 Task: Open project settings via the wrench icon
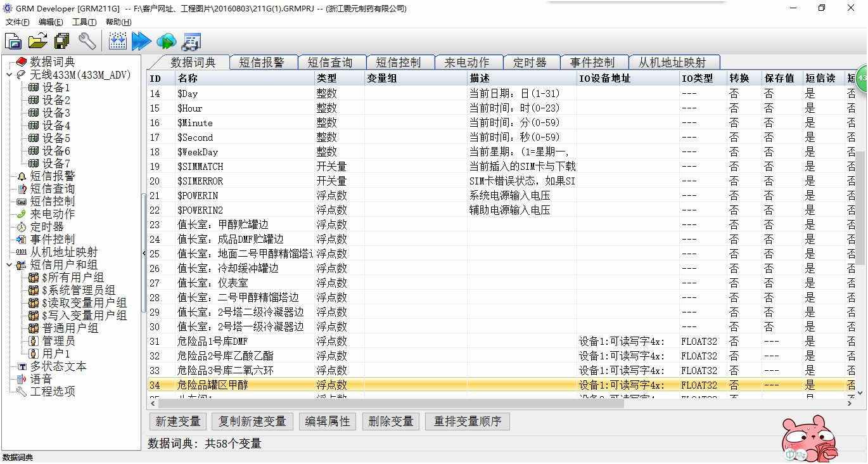(x=87, y=41)
